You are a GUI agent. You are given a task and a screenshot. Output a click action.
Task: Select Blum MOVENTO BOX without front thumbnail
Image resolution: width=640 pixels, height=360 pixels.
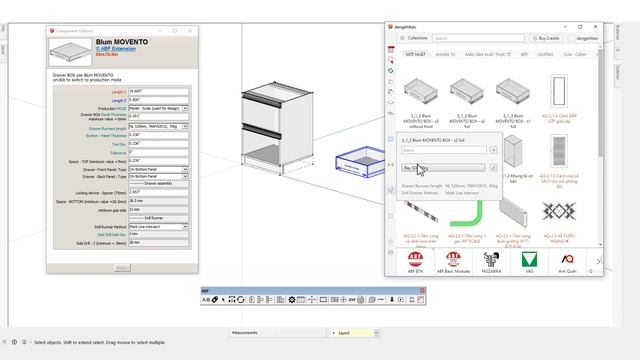coord(421,91)
